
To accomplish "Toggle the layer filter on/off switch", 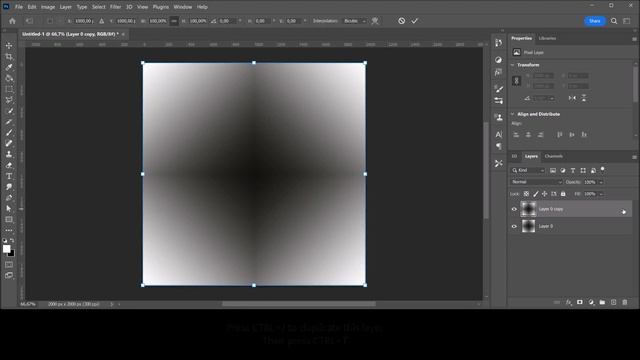I will click(602, 170).
